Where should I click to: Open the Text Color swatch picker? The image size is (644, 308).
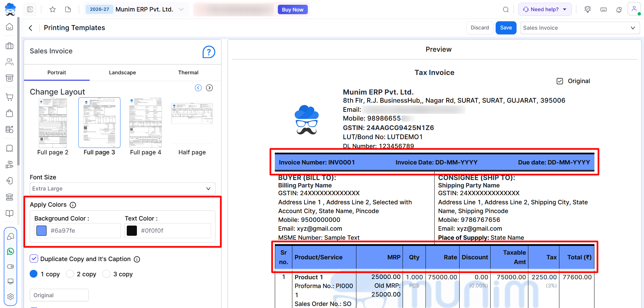click(x=132, y=231)
